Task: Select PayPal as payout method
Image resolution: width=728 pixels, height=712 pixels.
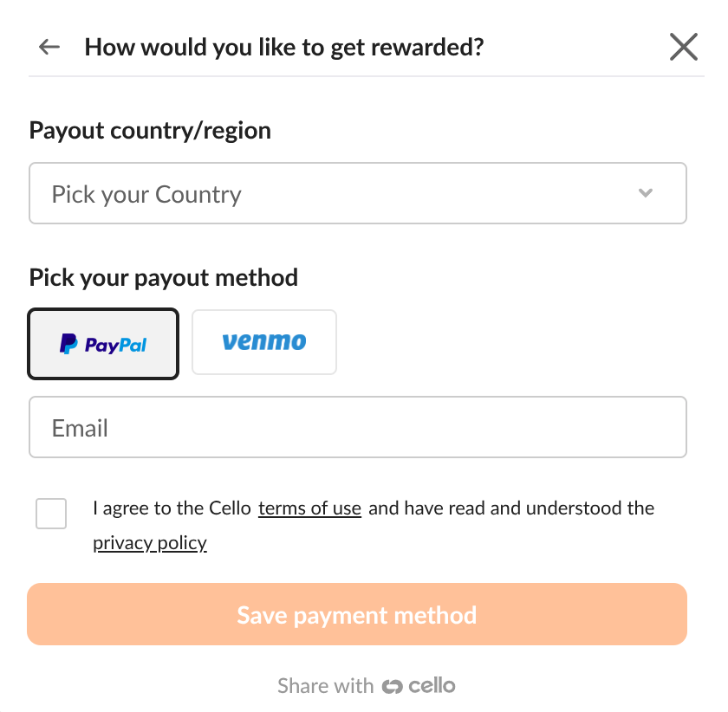Action: 103,344
